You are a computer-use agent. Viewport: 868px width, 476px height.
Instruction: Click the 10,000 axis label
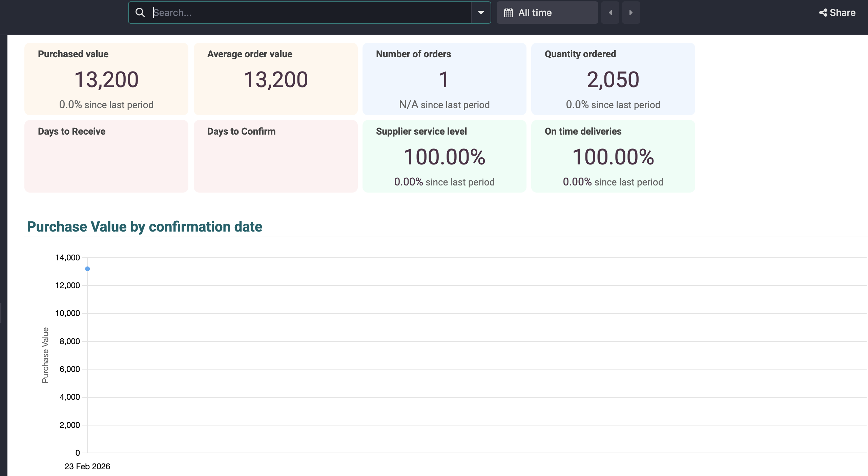[68, 313]
